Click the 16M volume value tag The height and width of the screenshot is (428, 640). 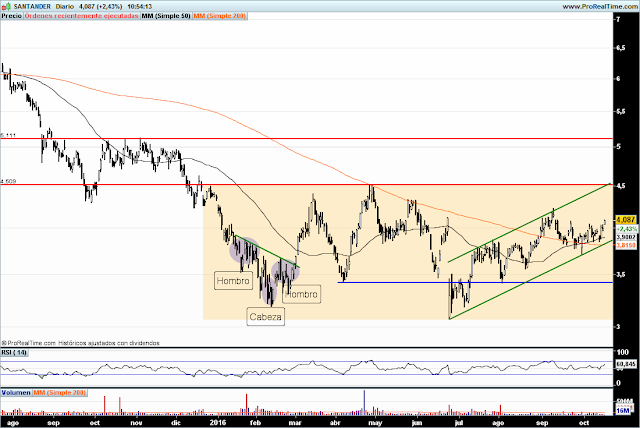point(623,410)
